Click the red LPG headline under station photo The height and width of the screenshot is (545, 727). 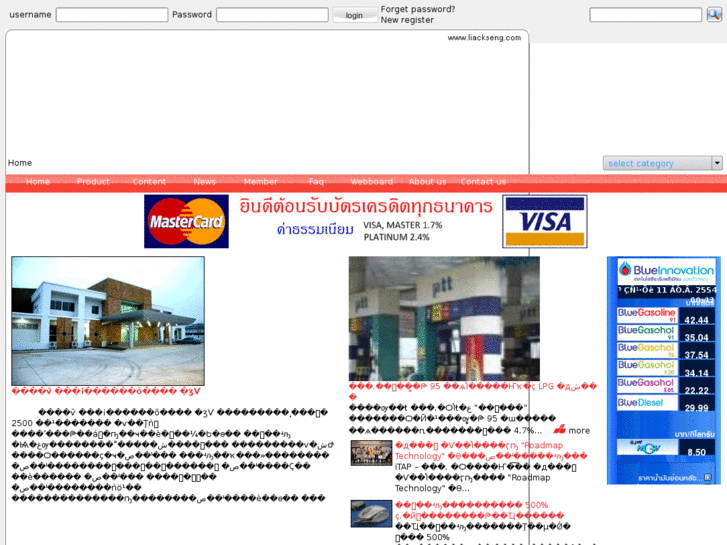[x=473, y=391]
